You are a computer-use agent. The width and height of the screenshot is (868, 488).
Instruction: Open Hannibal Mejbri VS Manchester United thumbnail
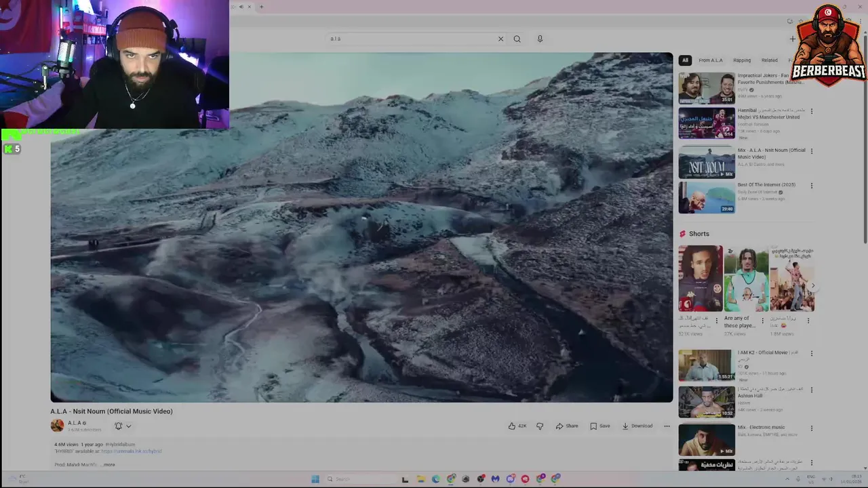click(707, 123)
